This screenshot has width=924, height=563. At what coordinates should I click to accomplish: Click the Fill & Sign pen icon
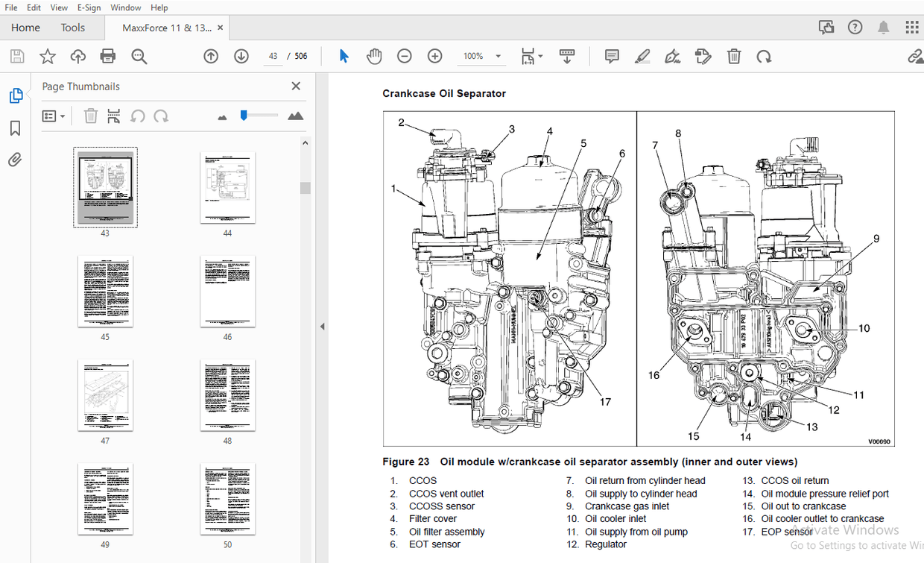click(672, 56)
